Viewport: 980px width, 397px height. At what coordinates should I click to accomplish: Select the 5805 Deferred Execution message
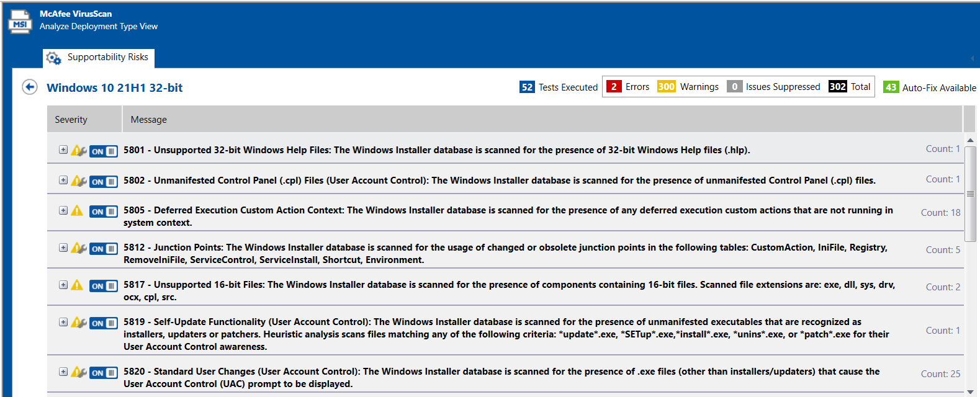click(508, 216)
